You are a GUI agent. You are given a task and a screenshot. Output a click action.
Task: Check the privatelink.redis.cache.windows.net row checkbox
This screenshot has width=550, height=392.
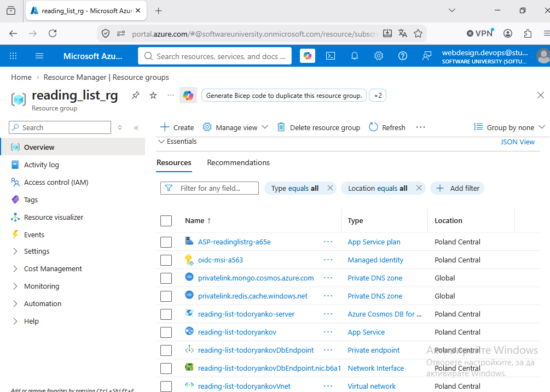(166, 296)
